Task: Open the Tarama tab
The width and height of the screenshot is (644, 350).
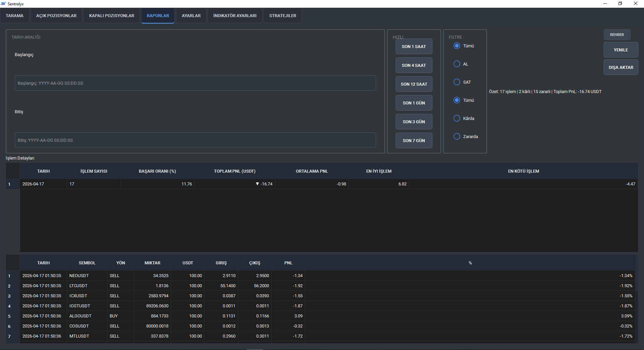Action: 14,16
